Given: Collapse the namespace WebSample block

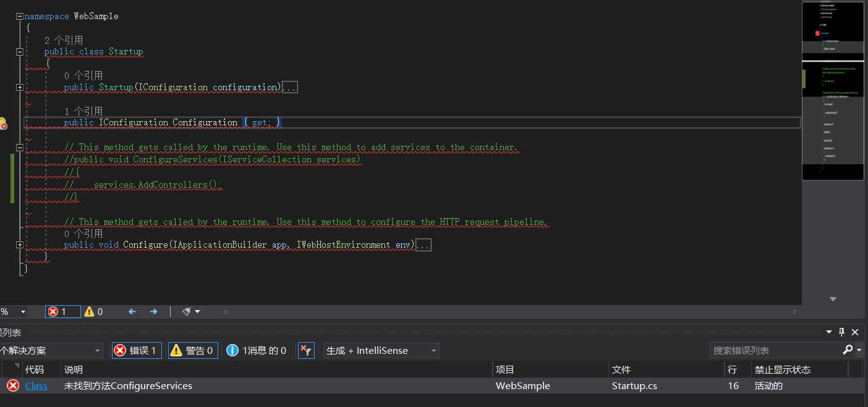Looking at the screenshot, I should pos(20,17).
